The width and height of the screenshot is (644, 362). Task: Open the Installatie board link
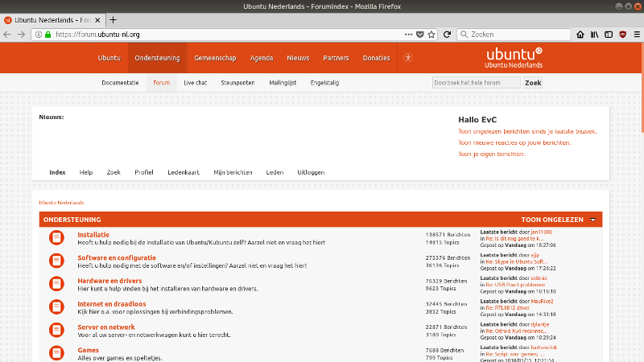click(93, 235)
